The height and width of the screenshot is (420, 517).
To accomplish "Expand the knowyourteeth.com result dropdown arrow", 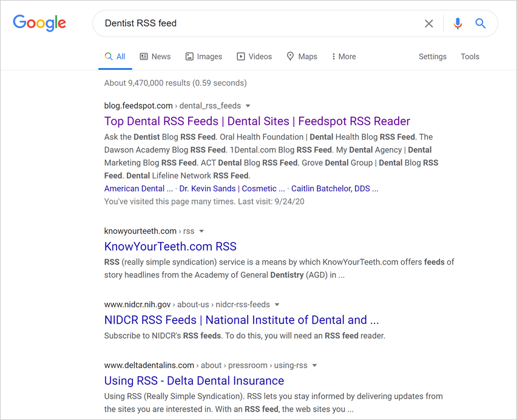I will coord(202,231).
